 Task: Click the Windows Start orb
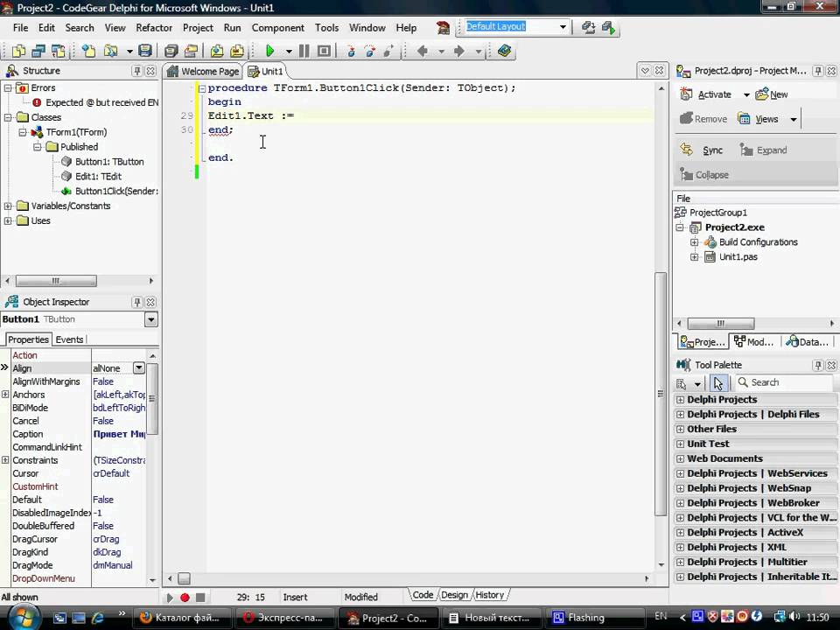pyautogui.click(x=24, y=617)
